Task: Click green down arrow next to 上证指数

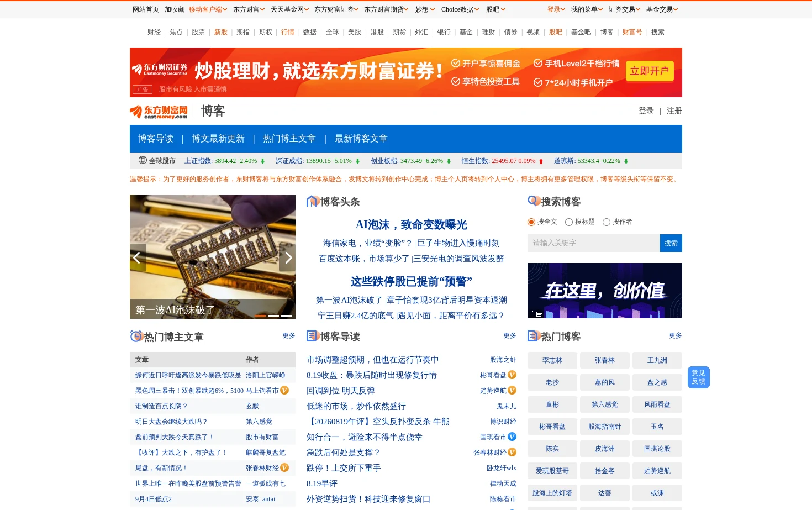Action: [262, 161]
